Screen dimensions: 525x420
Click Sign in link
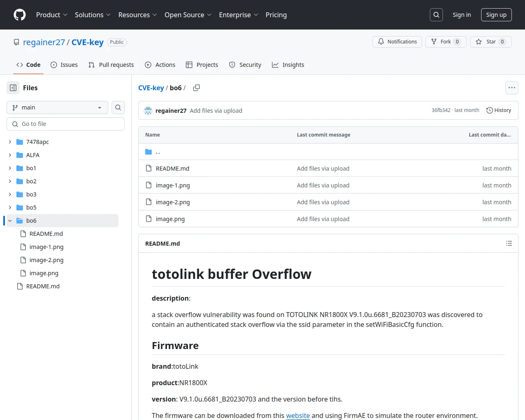[462, 15]
